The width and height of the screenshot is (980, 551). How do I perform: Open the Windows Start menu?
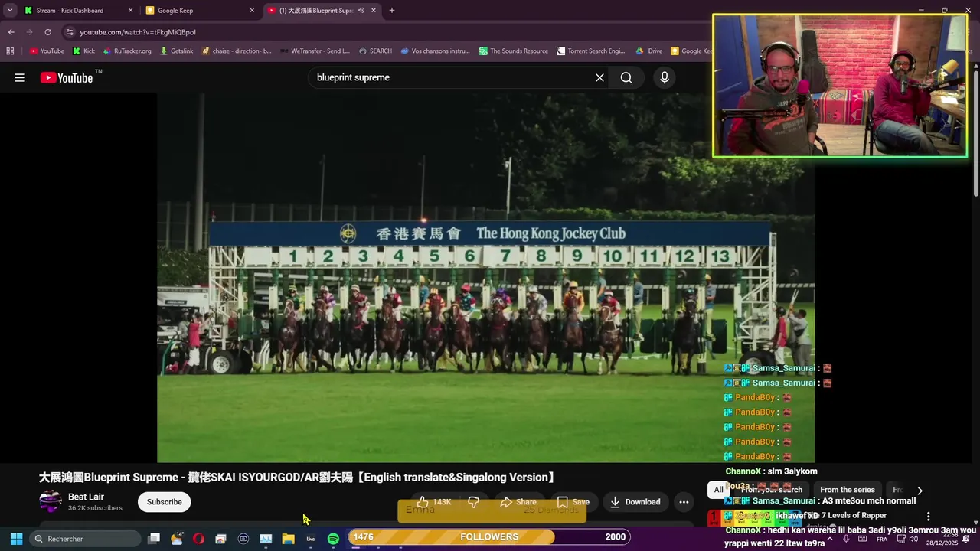[16, 539]
